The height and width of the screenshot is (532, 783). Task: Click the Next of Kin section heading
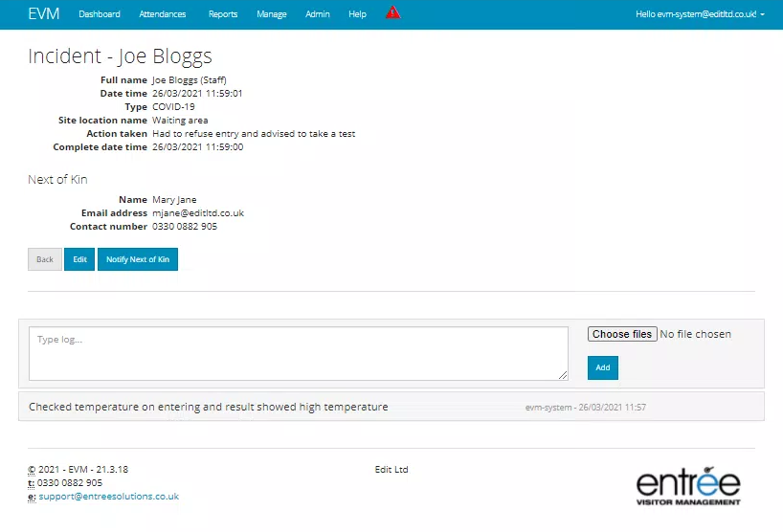[x=57, y=180]
